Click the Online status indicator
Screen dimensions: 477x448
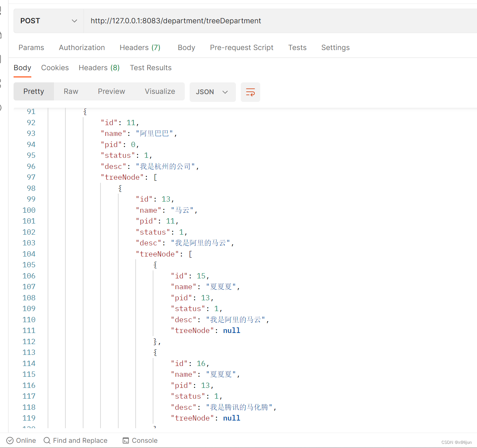[x=21, y=440]
